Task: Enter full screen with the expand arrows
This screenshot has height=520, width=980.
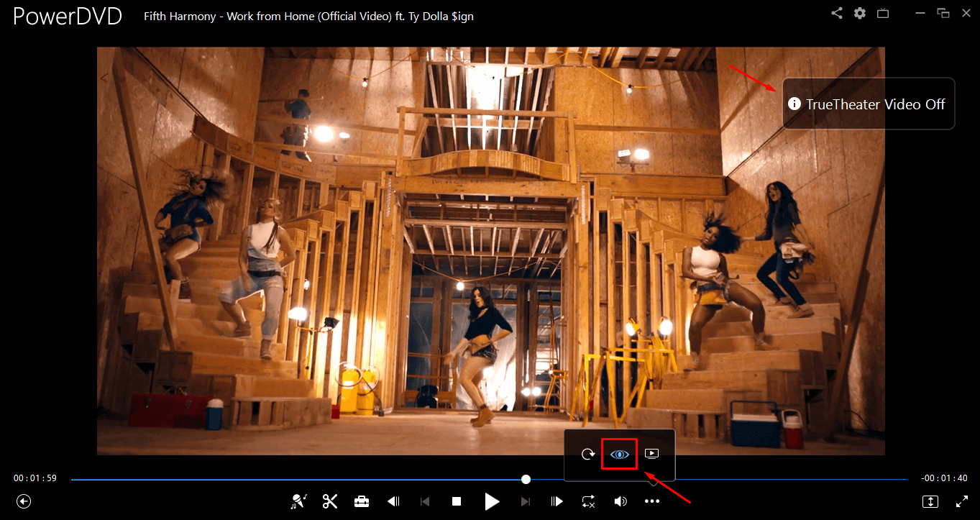Action: coord(961,501)
